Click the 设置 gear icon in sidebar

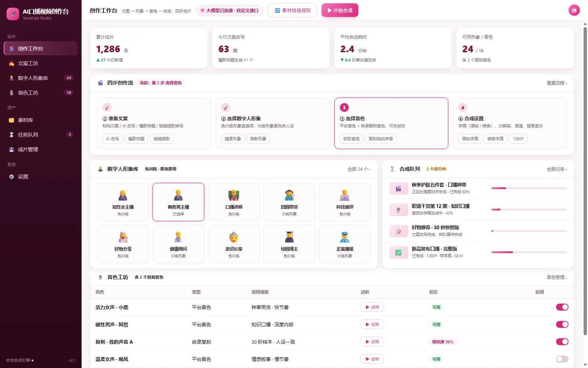click(11, 177)
